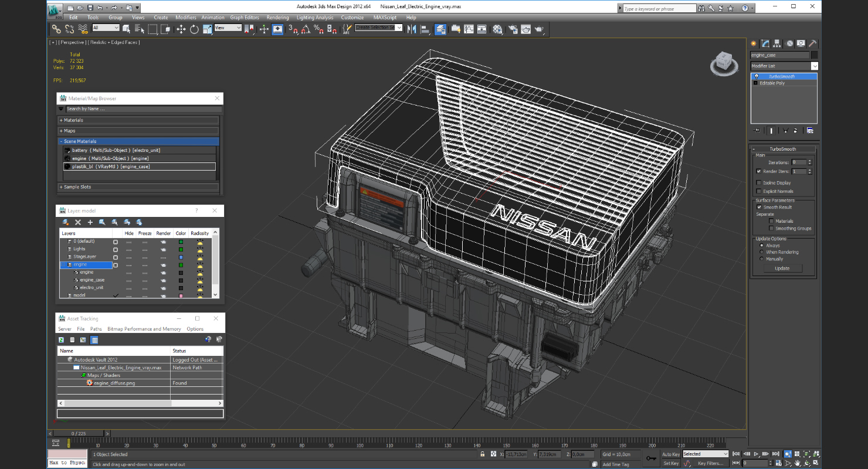Open the Motion command panel tab
This screenshot has height=469, width=868.
(789, 43)
